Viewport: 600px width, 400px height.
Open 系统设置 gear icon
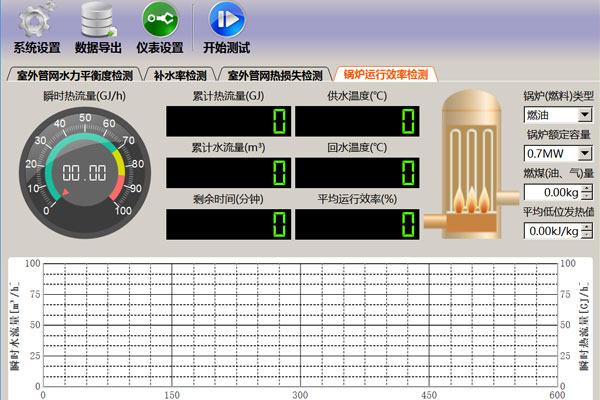[37, 20]
